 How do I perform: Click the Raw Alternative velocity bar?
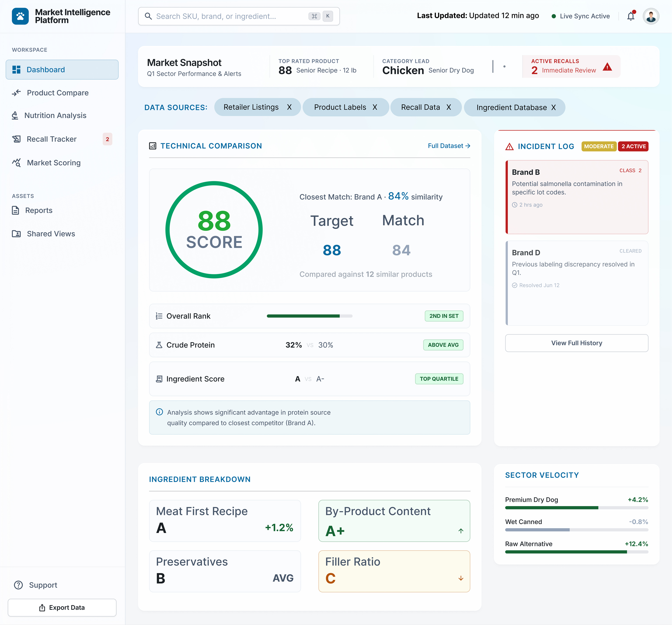577,552
